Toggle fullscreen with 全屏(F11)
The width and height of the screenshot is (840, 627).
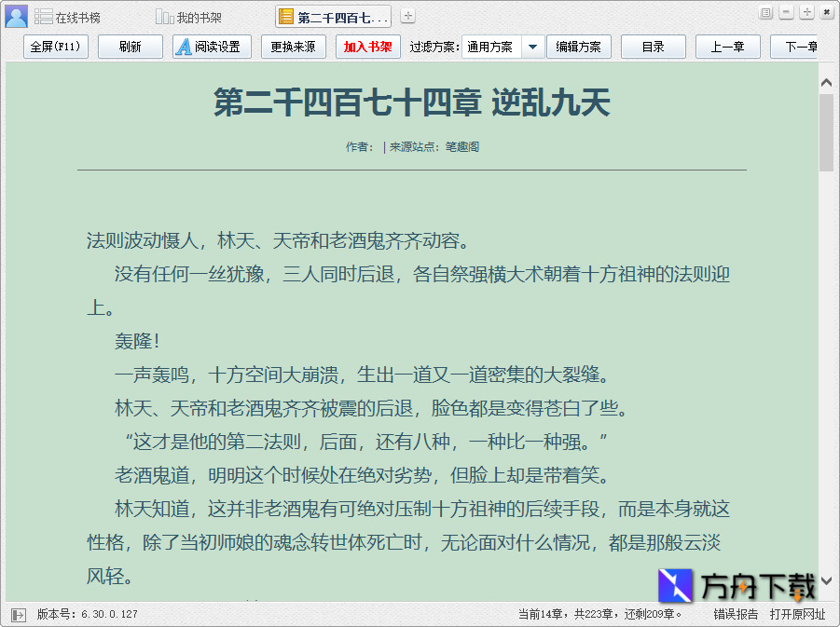tap(55, 47)
